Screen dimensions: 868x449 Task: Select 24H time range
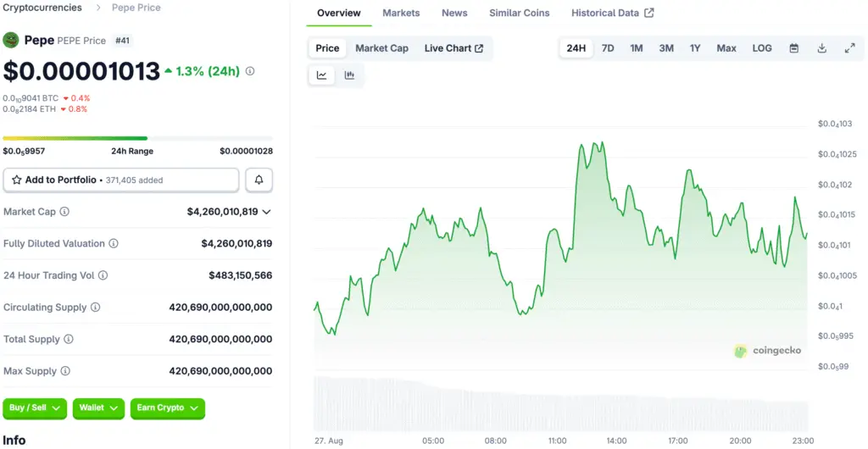point(576,48)
